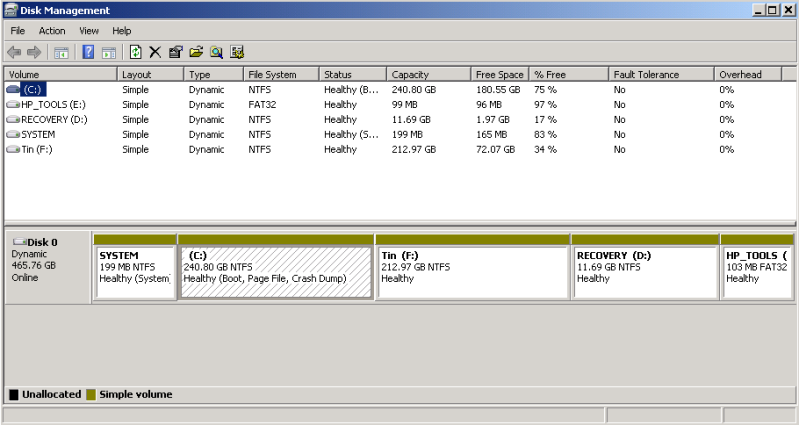
Task: Toggle the console tree pane icon
Action: (61, 52)
